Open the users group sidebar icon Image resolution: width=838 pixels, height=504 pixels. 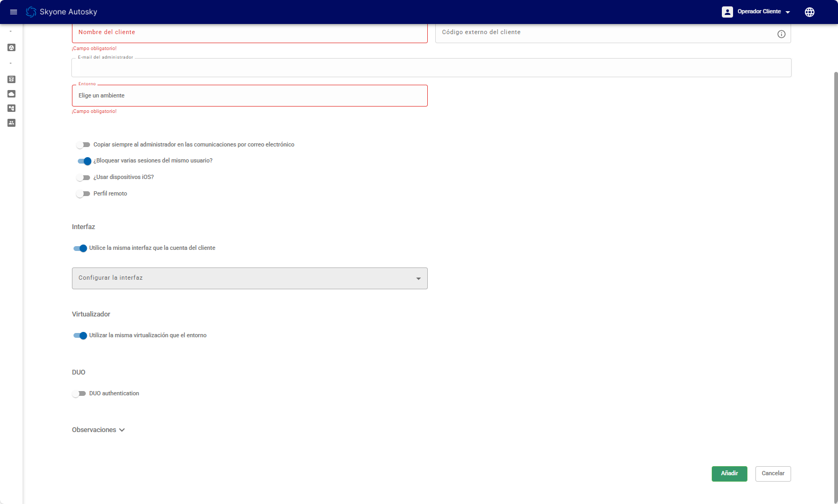point(11,123)
